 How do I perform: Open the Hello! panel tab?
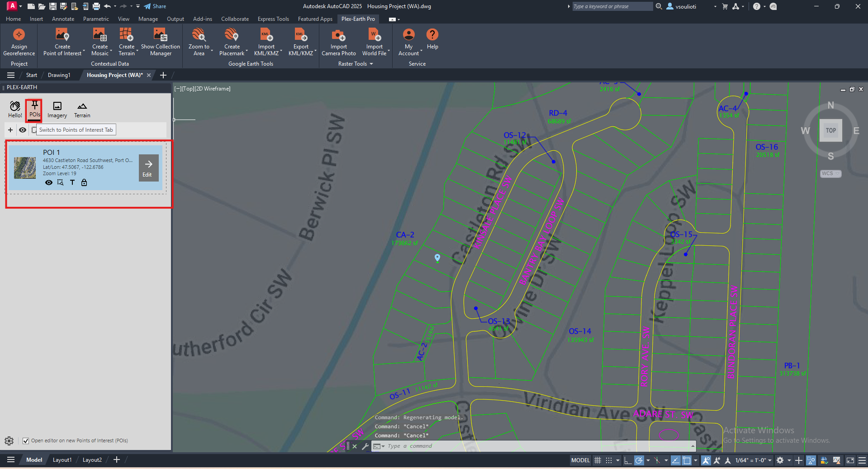pyautogui.click(x=15, y=110)
